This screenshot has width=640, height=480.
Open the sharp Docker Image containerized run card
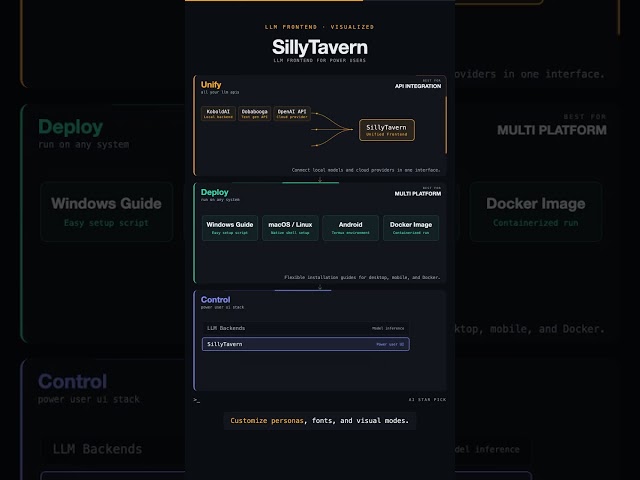[x=411, y=228]
